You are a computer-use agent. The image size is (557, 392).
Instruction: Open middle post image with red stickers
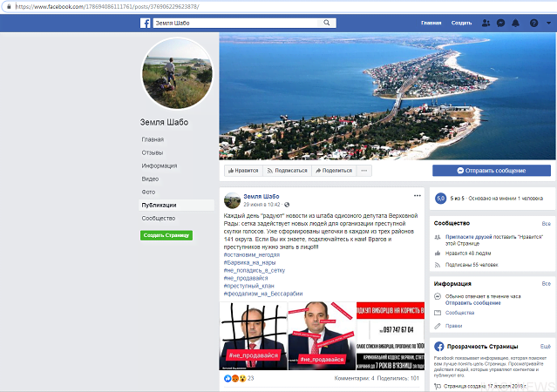[x=322, y=336]
